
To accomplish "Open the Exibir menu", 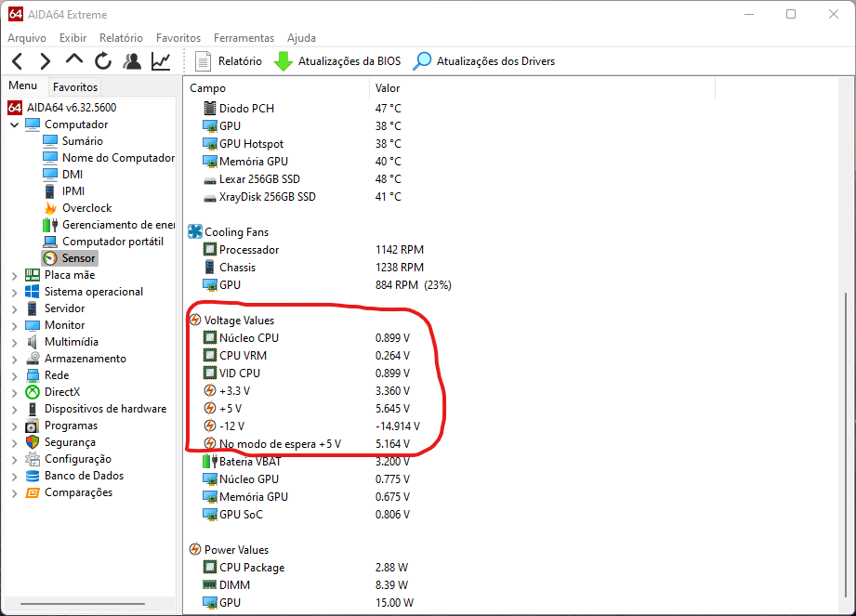I will [73, 38].
